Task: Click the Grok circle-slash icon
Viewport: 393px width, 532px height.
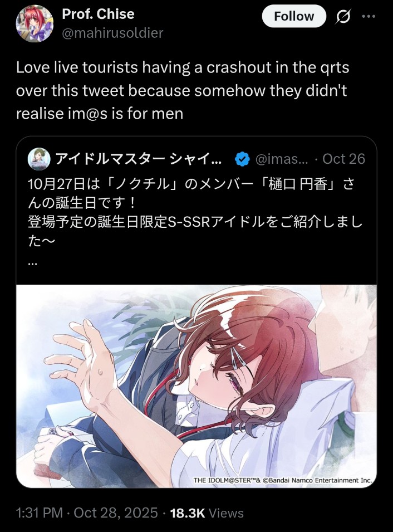Action: tap(343, 16)
